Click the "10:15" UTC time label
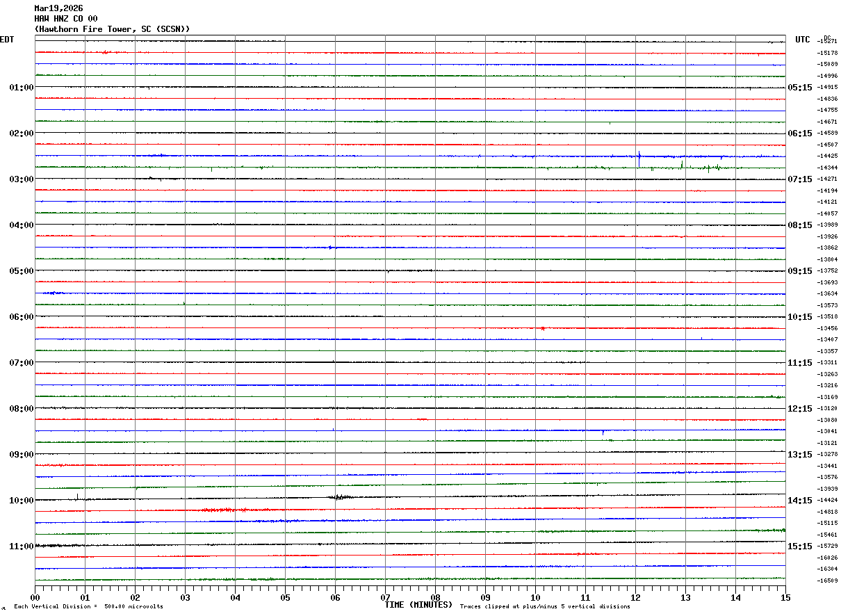This screenshot has height=616, width=841. point(800,317)
